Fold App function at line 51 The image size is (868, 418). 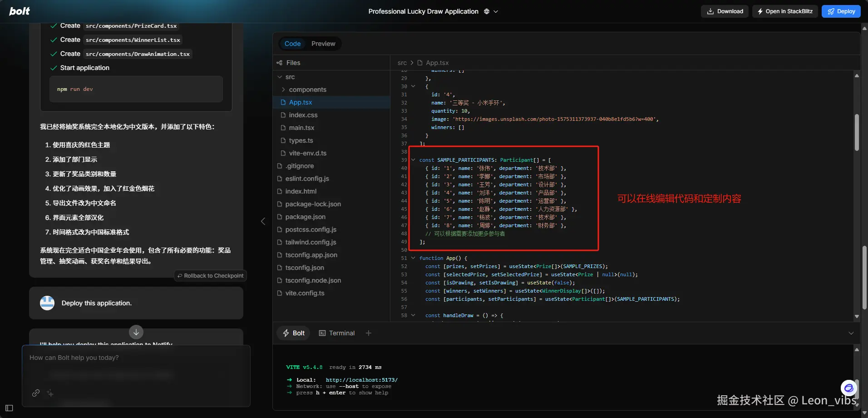413,258
